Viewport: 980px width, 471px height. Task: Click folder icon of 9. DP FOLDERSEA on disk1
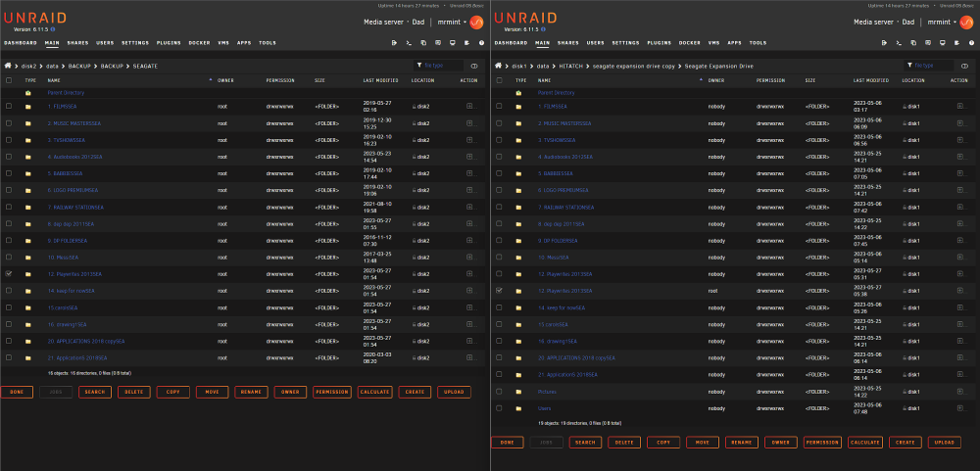point(518,241)
